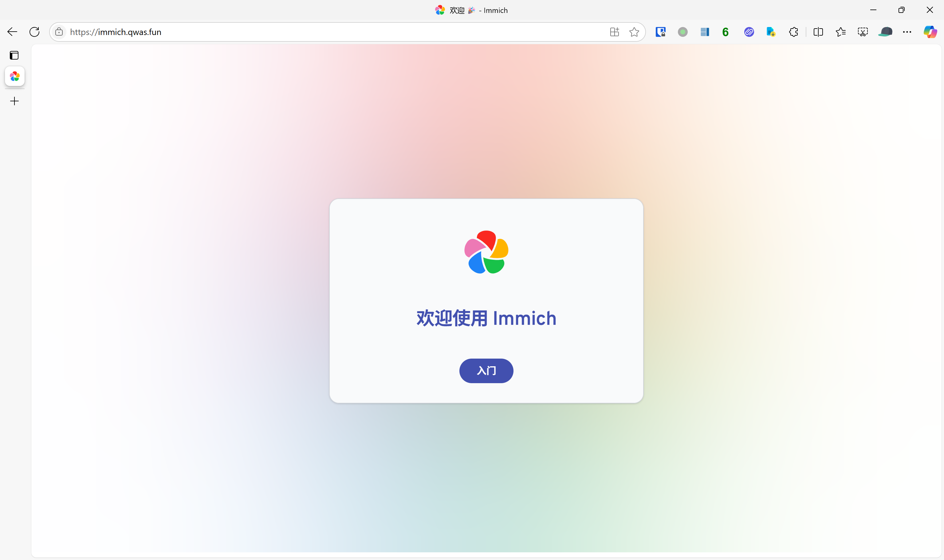Open the browser Settings and more menu
944x560 pixels.
coord(907,32)
